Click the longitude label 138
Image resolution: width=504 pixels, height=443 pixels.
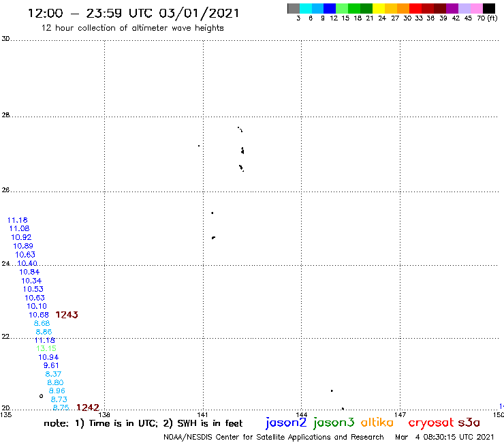pos(104,414)
